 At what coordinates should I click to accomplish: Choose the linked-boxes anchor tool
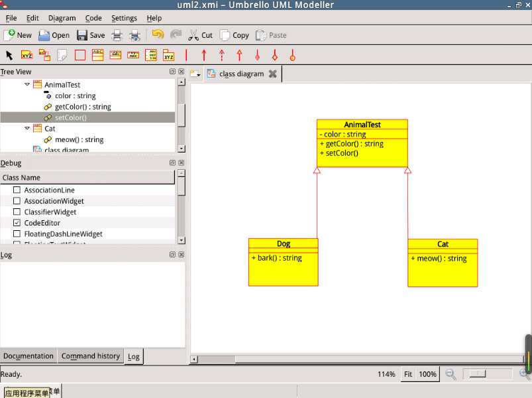pyautogui.click(x=44, y=55)
